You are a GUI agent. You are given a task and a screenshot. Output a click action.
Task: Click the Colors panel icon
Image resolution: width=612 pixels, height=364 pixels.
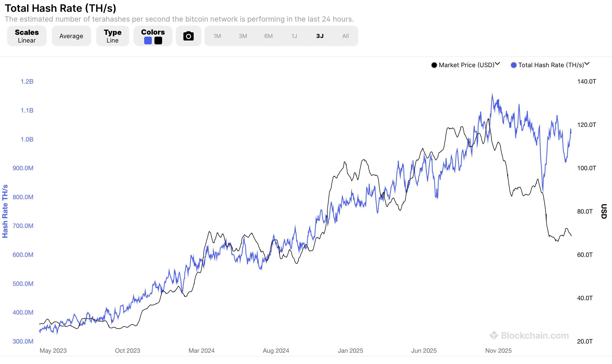[153, 36]
